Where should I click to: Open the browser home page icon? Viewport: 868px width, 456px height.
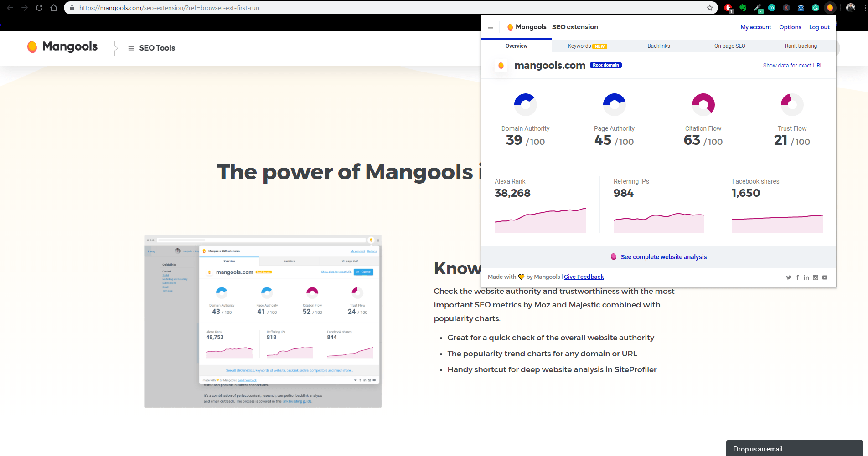click(54, 8)
